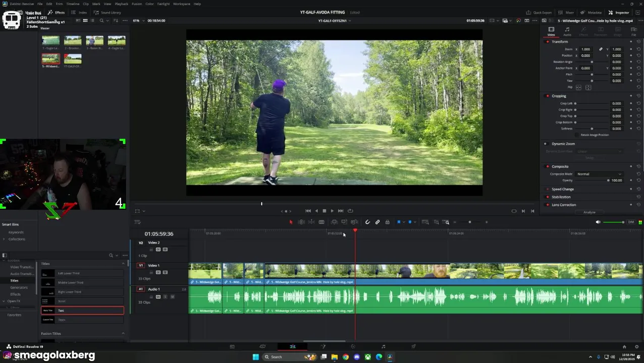
Task: Disable the Cropping section toggle
Action: point(548,96)
